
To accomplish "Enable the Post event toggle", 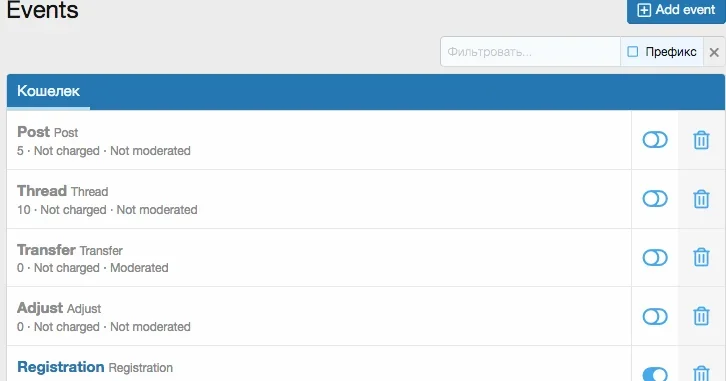I will point(655,140).
